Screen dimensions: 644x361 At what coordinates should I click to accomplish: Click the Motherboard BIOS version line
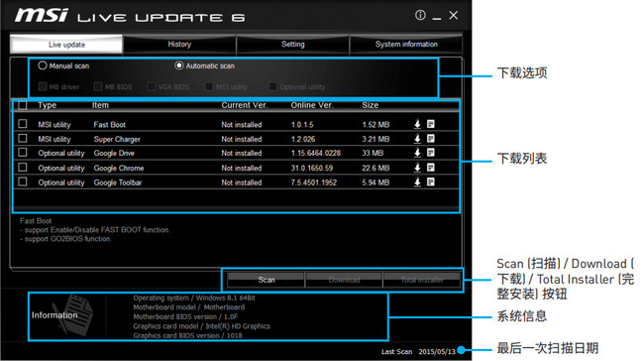185,317
